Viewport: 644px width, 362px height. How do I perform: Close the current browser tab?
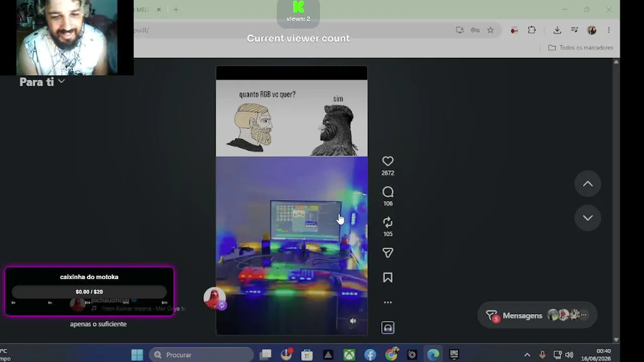(x=158, y=10)
